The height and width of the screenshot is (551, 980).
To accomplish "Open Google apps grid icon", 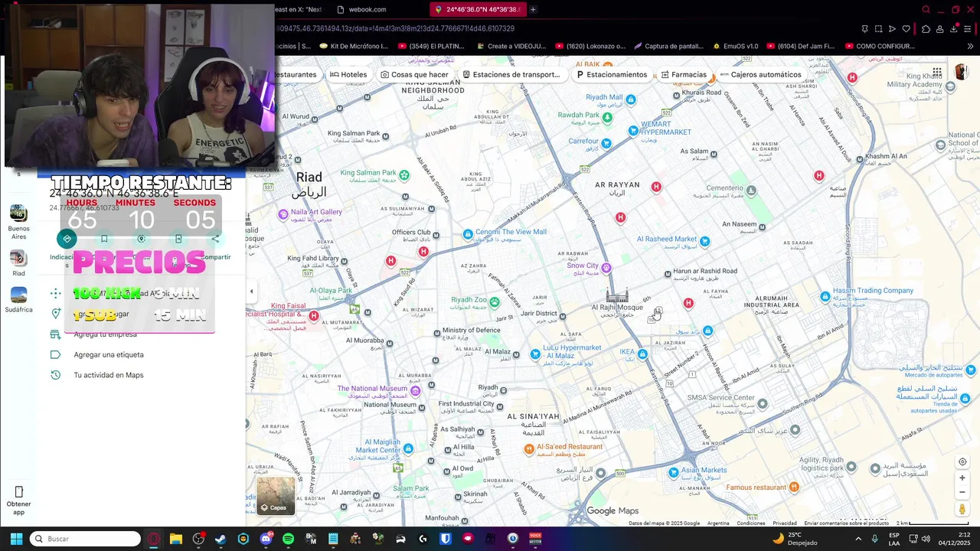I will tap(937, 72).
